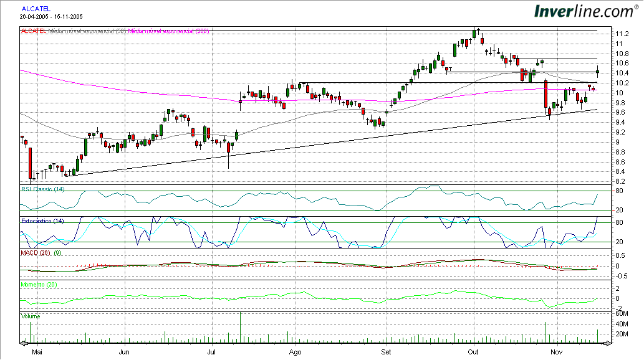Click the Jul month label
Image resolution: width=644 pixels, height=360 pixels.
212,351
